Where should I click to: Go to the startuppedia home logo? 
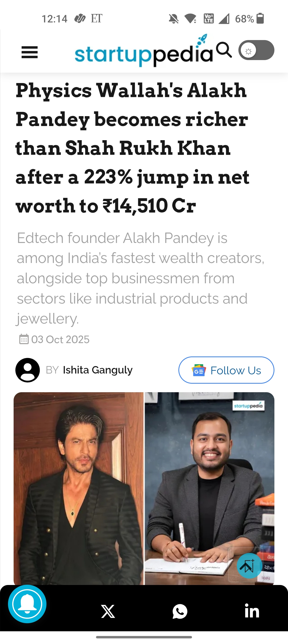tap(143, 53)
